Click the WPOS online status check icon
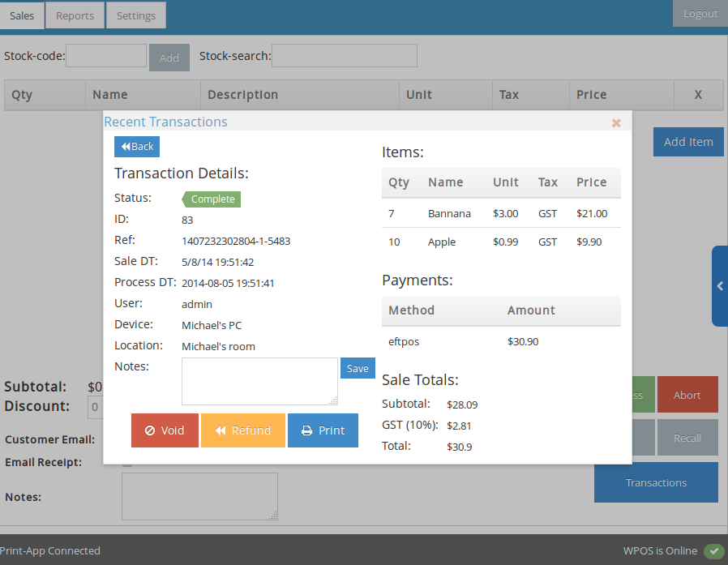 pos(714,551)
